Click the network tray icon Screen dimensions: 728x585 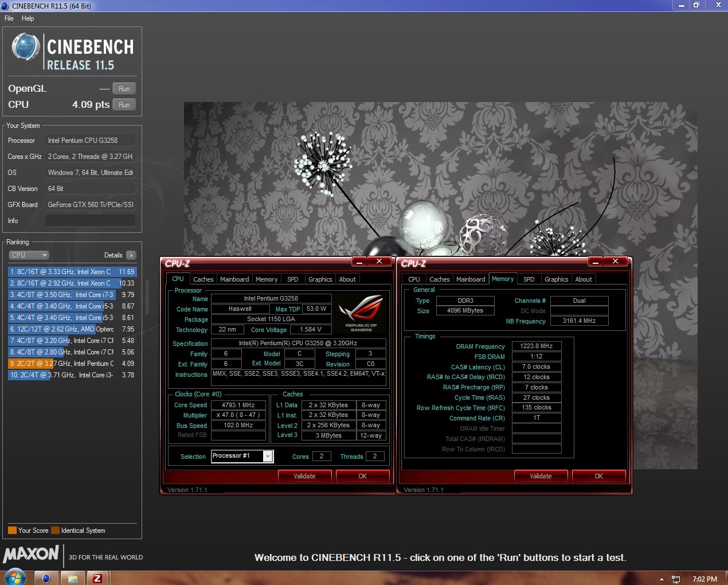click(676, 579)
